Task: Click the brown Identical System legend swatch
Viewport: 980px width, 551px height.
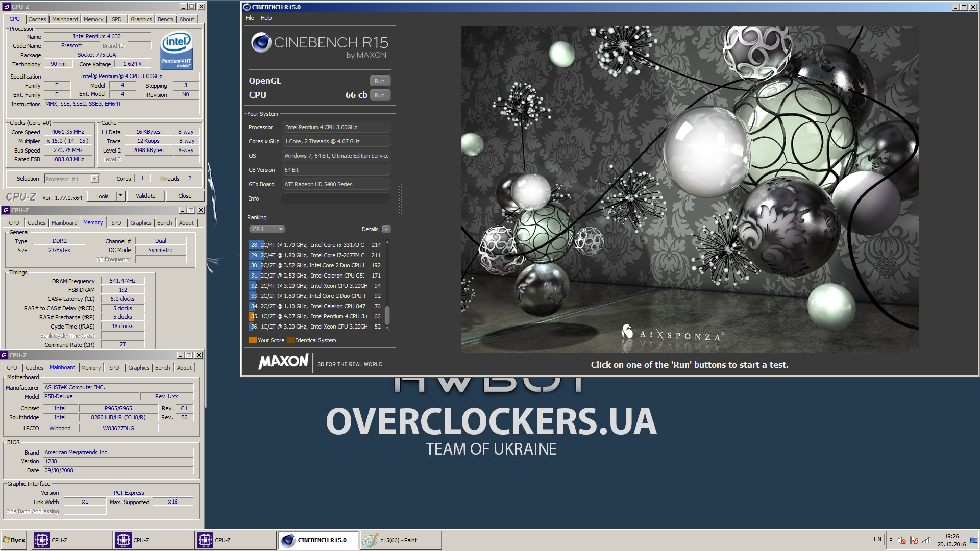Action: click(x=290, y=340)
